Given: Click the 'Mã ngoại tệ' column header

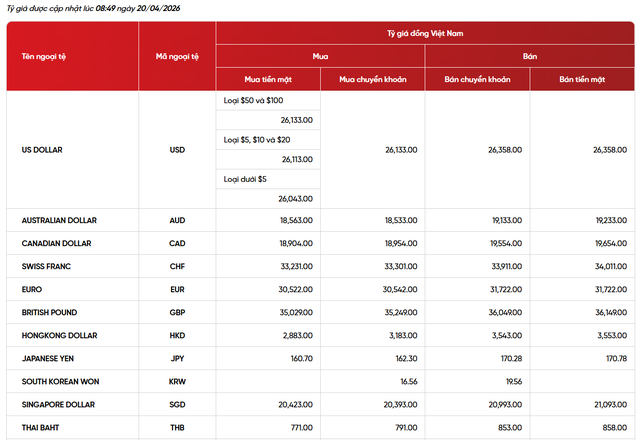Looking at the screenshot, I should click(177, 57).
